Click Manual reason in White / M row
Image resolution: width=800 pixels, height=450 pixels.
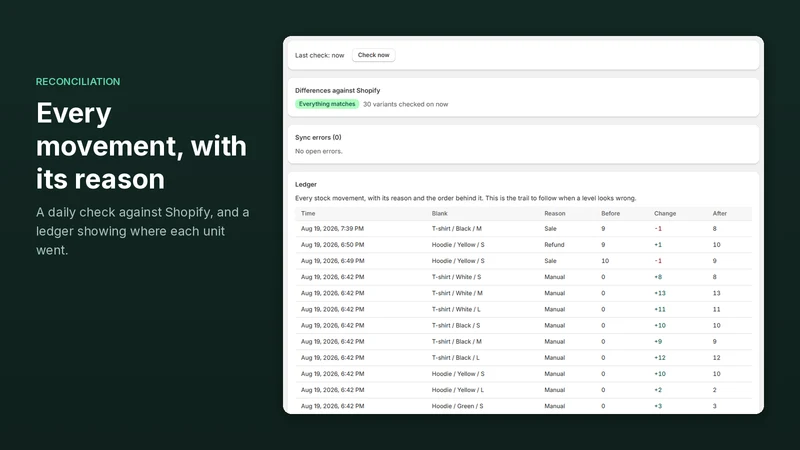click(x=555, y=293)
